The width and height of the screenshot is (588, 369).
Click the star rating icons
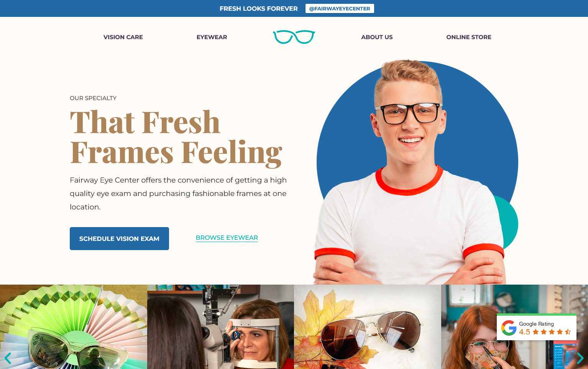[552, 332]
